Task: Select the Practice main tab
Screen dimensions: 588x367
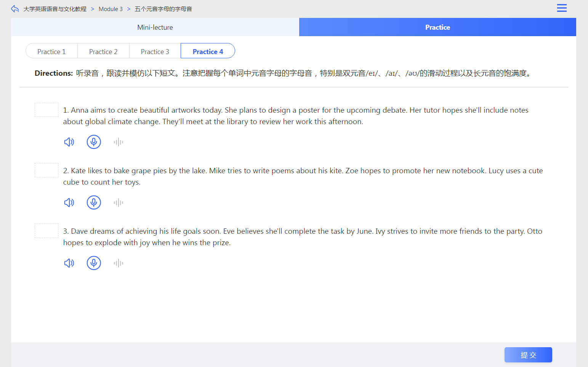Action: (x=437, y=27)
